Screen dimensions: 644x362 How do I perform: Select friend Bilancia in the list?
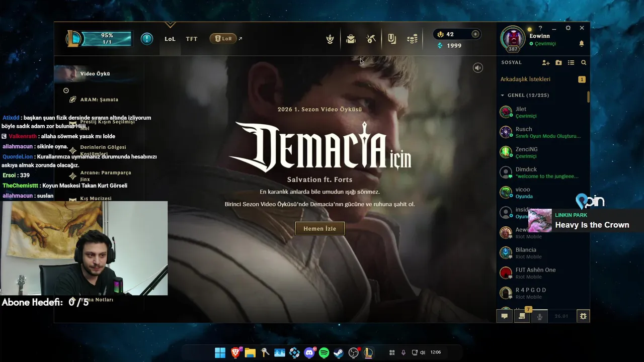[541, 253]
